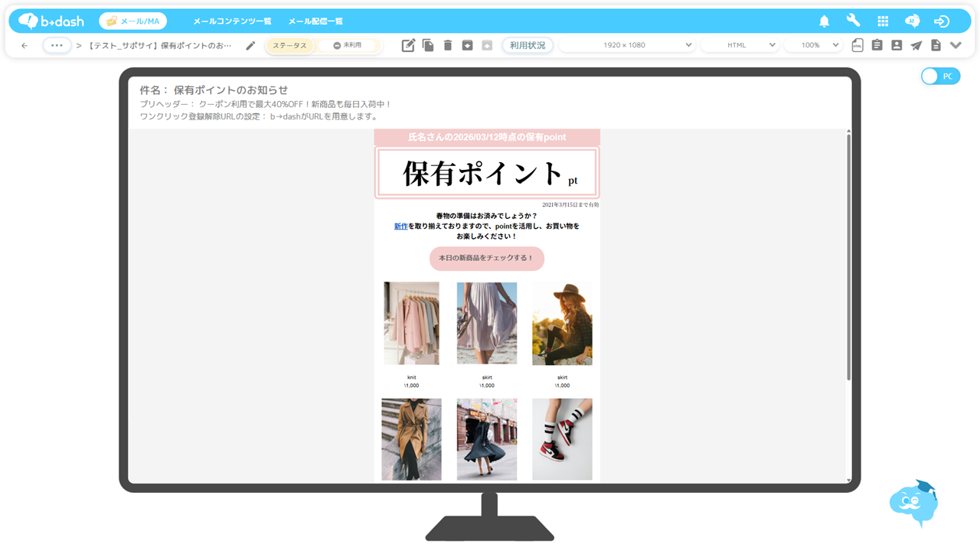Open メールコンテンツ一覧 menu
The width and height of the screenshot is (980, 551).
point(232,21)
